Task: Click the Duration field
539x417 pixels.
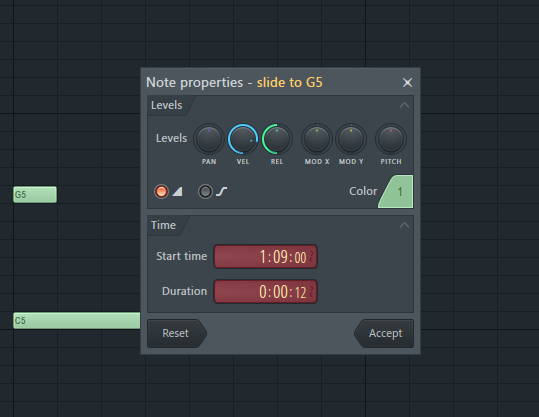Action: pos(265,292)
